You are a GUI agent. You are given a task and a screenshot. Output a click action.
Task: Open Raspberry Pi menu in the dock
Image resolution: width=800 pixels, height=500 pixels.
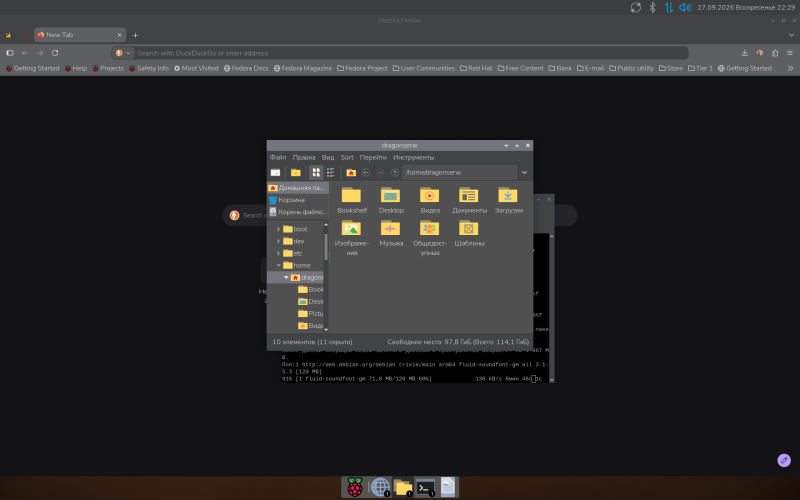click(355, 487)
